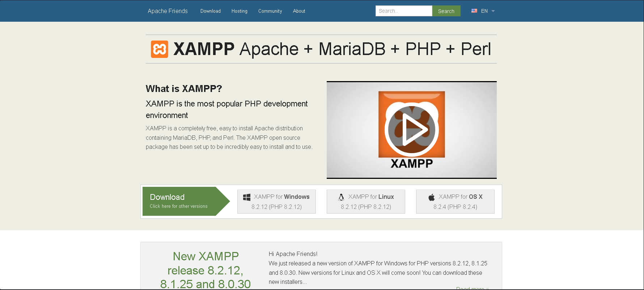The image size is (644, 290).
Task: Download XAMPP for Linux 8.2.12
Action: tap(366, 202)
